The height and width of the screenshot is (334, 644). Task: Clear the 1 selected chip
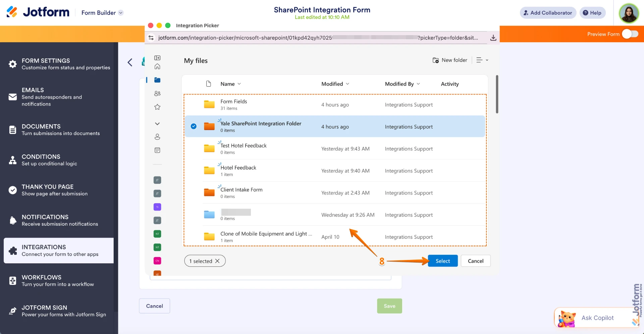(217, 261)
